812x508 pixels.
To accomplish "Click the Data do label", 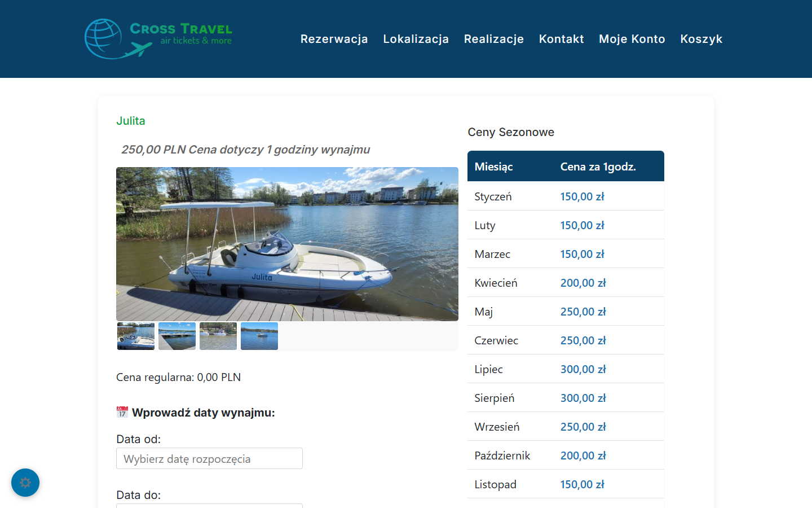I will (x=138, y=495).
